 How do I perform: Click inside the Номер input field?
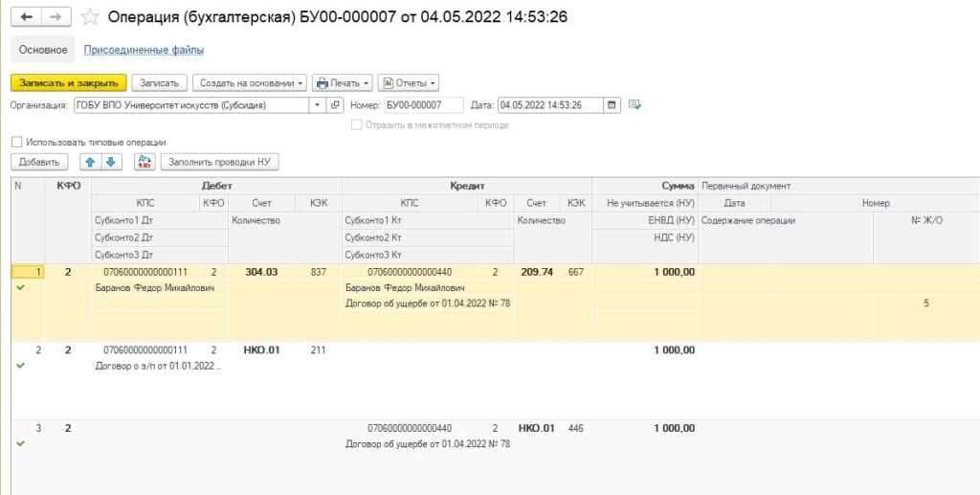click(x=423, y=105)
